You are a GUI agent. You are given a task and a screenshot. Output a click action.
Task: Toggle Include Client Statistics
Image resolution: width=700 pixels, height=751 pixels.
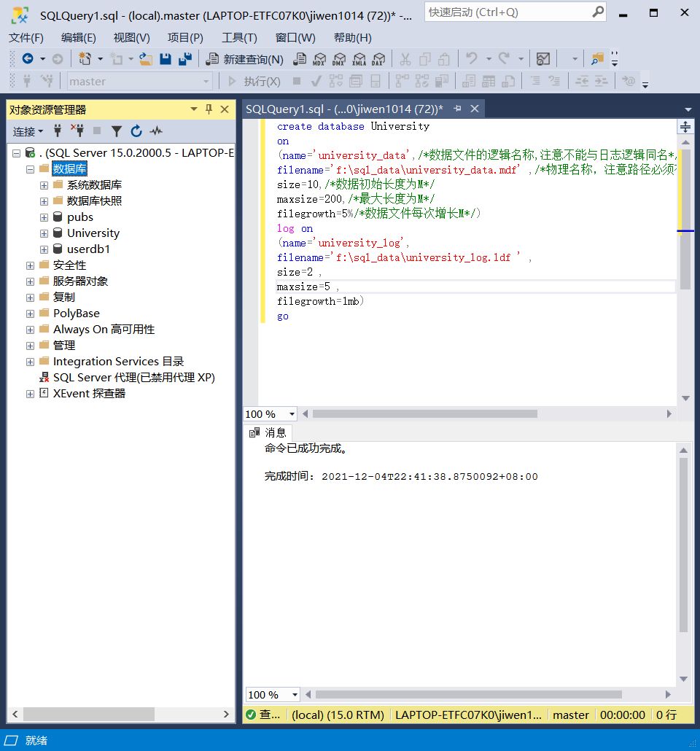(442, 82)
